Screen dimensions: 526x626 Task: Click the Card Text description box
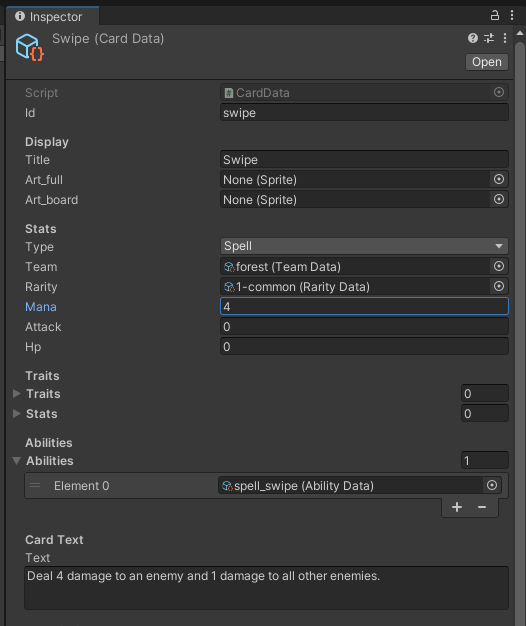click(x=266, y=588)
